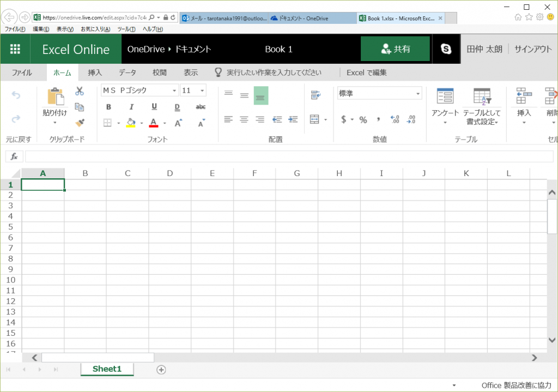The width and height of the screenshot is (558, 392).
Task: Expand the font color dropdown arrow
Action: (165, 123)
